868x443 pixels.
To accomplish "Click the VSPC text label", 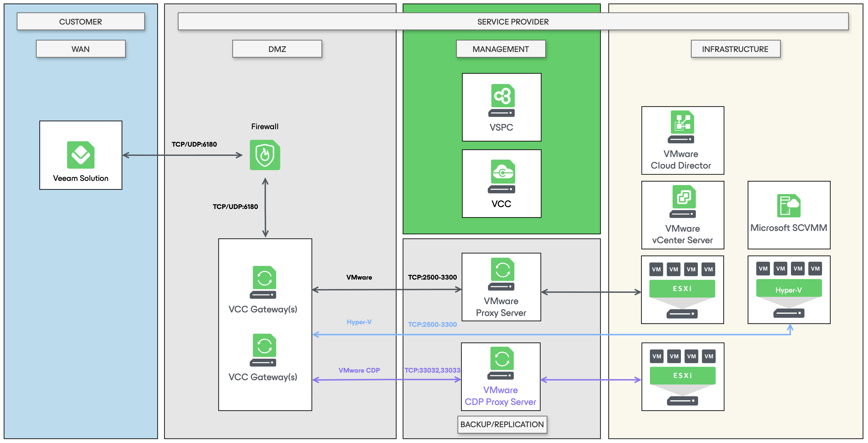I will click(502, 127).
